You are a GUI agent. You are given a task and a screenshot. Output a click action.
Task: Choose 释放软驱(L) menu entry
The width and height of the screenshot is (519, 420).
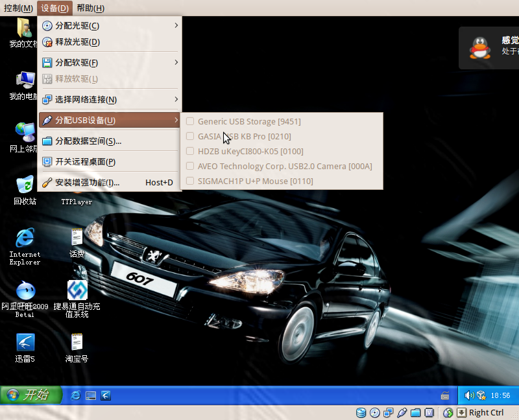(110, 79)
